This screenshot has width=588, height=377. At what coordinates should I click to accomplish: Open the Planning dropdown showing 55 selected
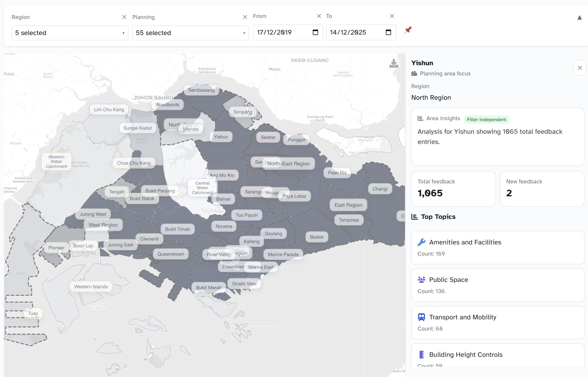[191, 33]
